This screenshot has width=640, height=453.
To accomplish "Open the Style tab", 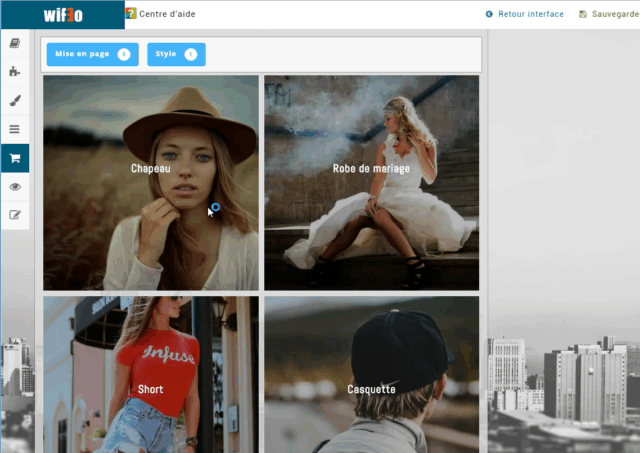I will (176, 54).
